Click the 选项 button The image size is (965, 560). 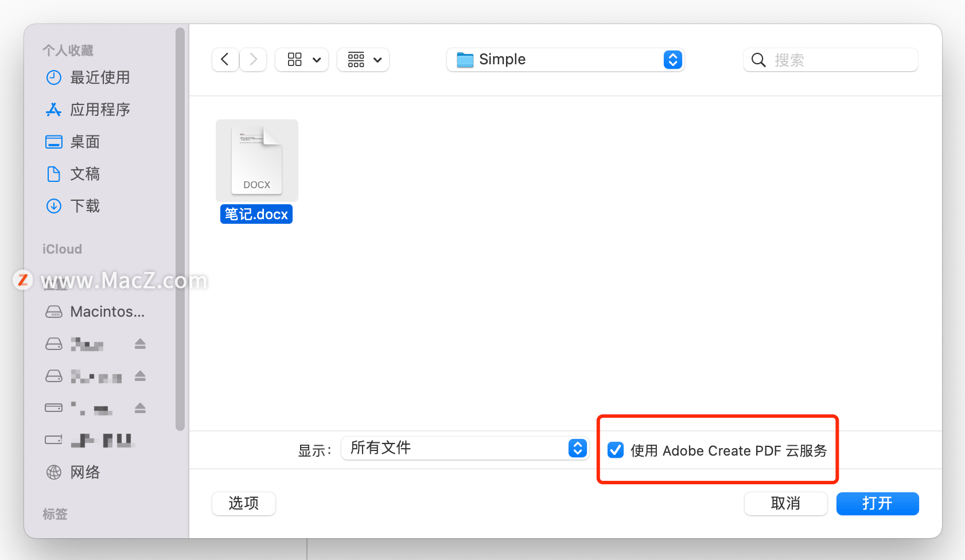(x=244, y=504)
